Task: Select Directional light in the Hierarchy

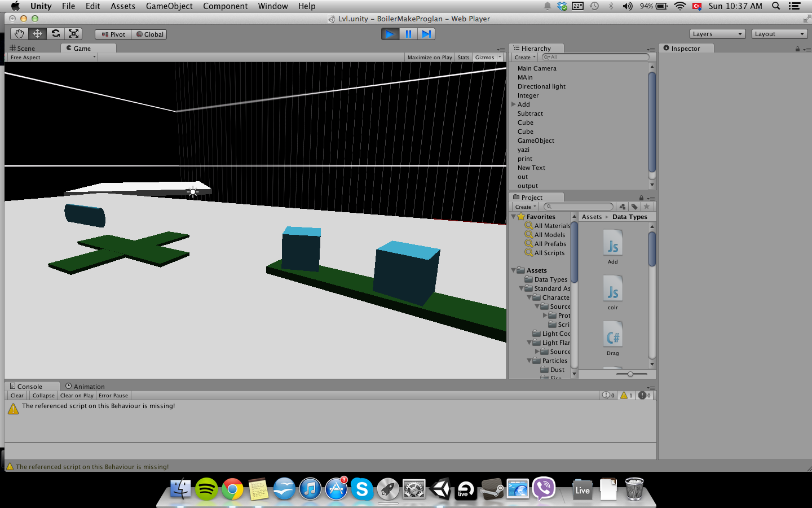Action: [541, 86]
